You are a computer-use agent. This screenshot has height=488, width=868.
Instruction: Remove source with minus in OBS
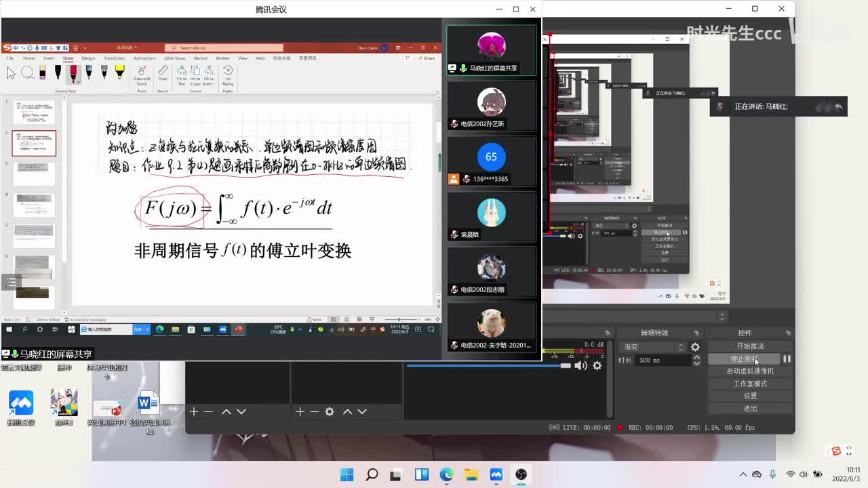click(315, 411)
